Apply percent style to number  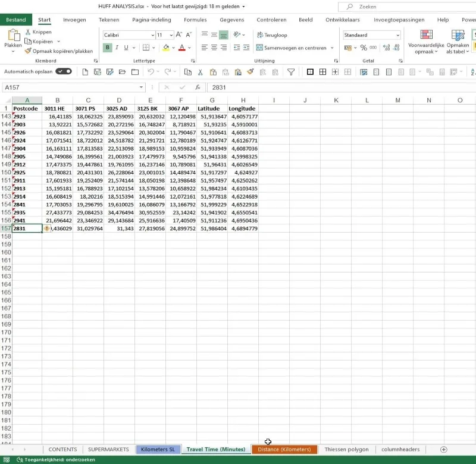coord(364,48)
